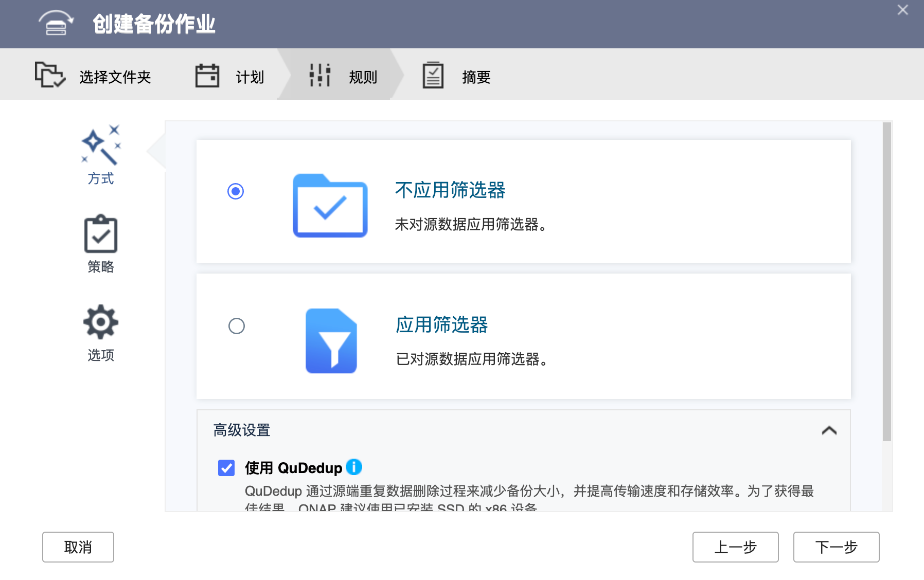Click the 选项 options gear icon

(100, 321)
